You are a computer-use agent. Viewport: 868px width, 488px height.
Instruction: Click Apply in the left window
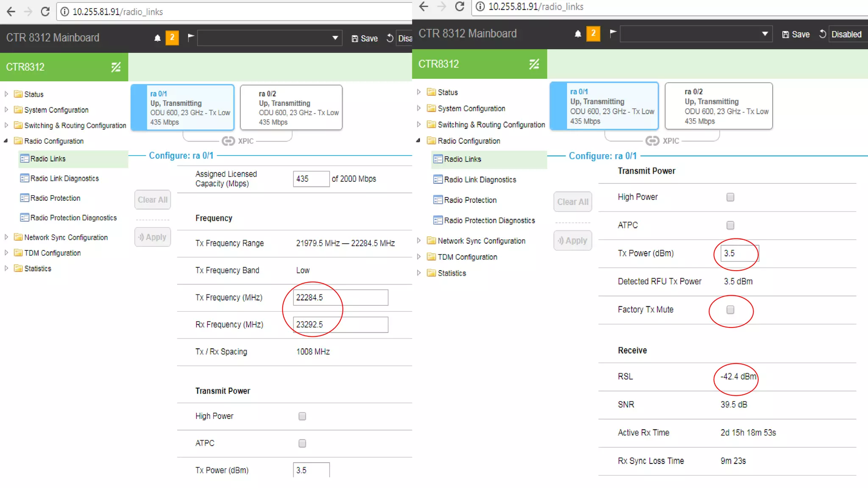point(153,237)
